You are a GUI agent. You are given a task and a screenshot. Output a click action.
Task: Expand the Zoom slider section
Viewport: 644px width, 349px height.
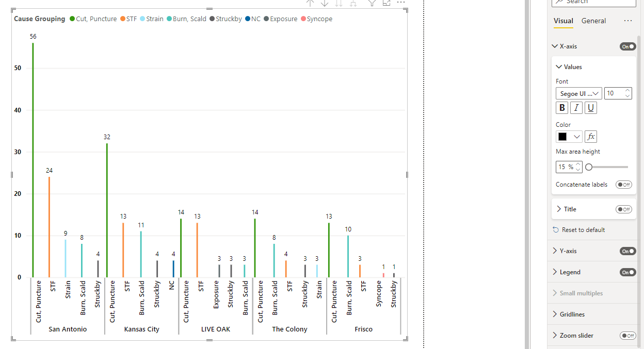pos(555,336)
